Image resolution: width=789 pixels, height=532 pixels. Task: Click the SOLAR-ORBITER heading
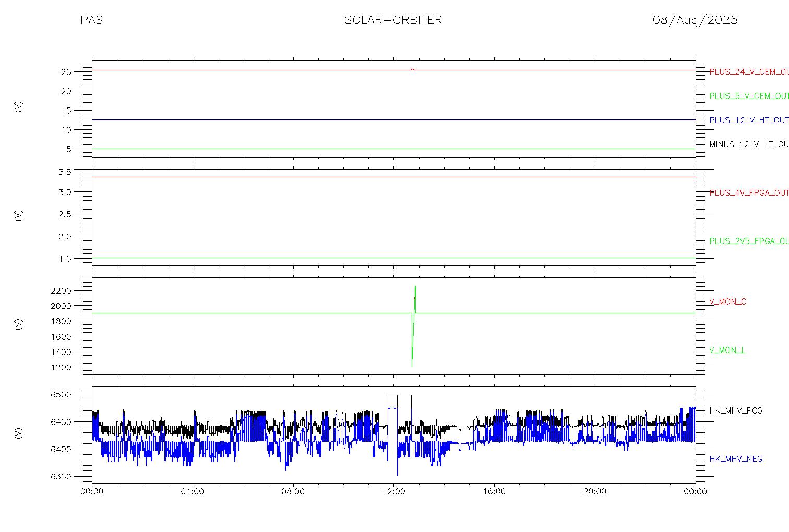(393, 20)
